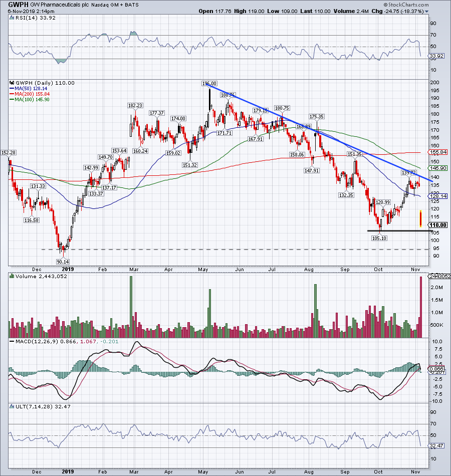Screen dimensions: 451x476
Task: Click the Last 110.00 value in header
Action: (315, 11)
